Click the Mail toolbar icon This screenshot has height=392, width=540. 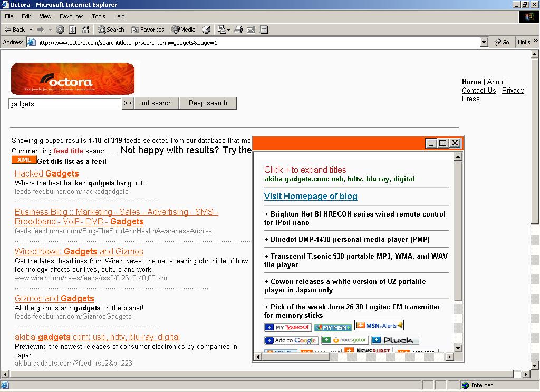point(224,30)
